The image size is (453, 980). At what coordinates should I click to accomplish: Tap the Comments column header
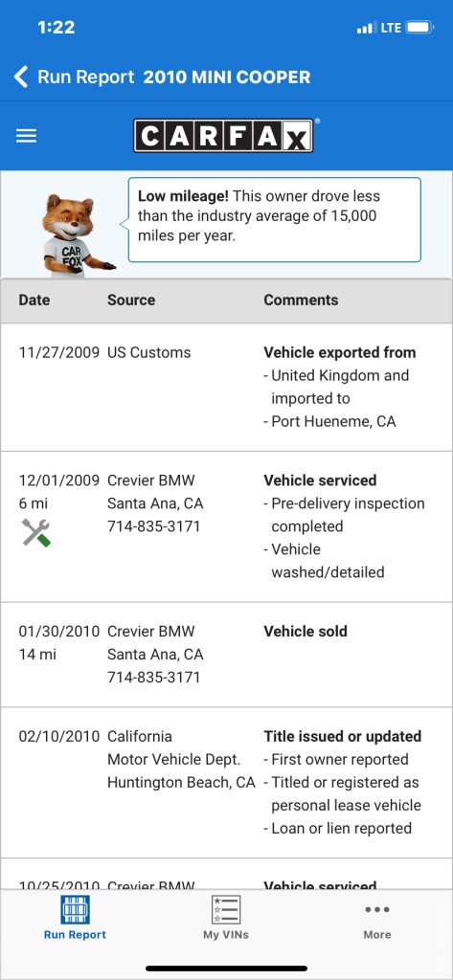pyautogui.click(x=301, y=300)
